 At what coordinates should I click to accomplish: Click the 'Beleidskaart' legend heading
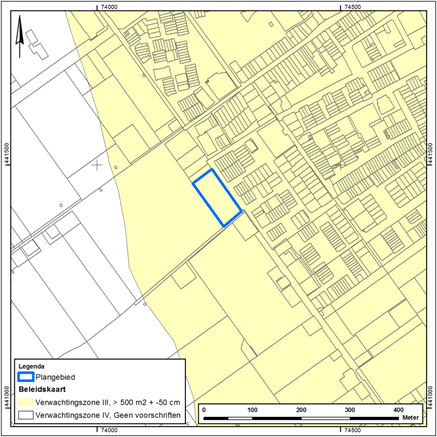tap(42, 389)
